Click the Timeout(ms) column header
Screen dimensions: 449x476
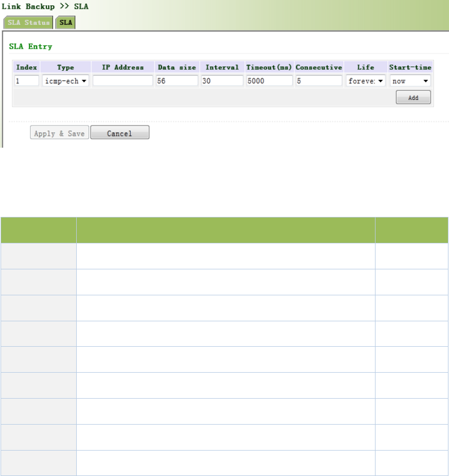point(269,68)
